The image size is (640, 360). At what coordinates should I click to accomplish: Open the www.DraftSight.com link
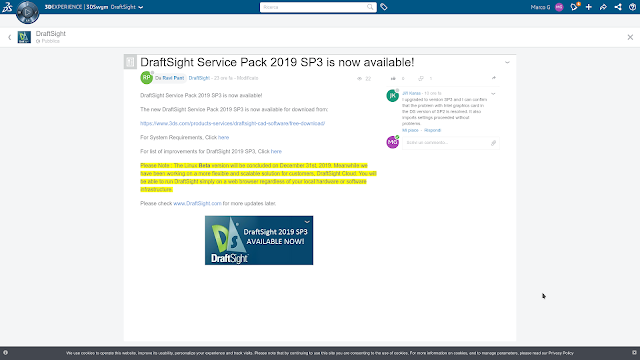tap(198, 203)
